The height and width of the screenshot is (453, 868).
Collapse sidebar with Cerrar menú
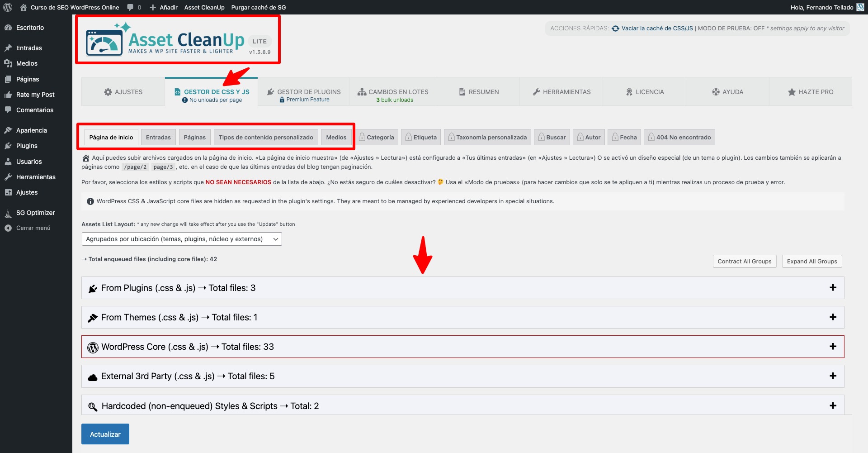[33, 228]
